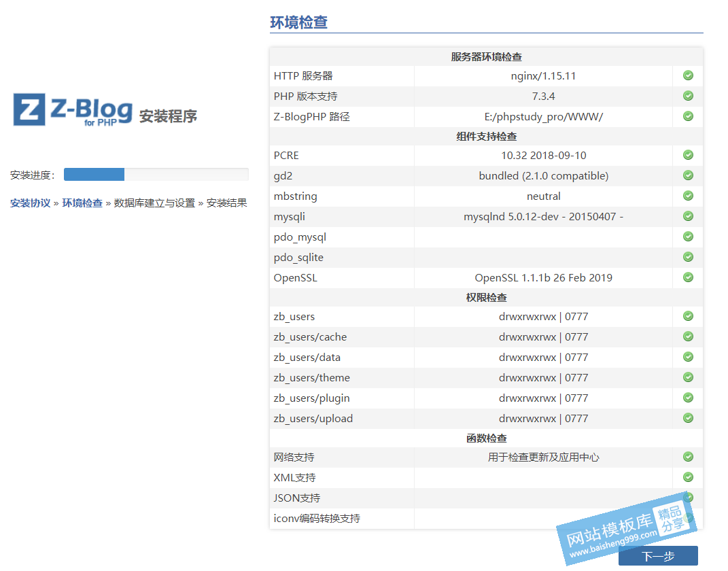Click green check icon for zb_users/plugin row
The width and height of the screenshot is (728, 571).
[688, 398]
